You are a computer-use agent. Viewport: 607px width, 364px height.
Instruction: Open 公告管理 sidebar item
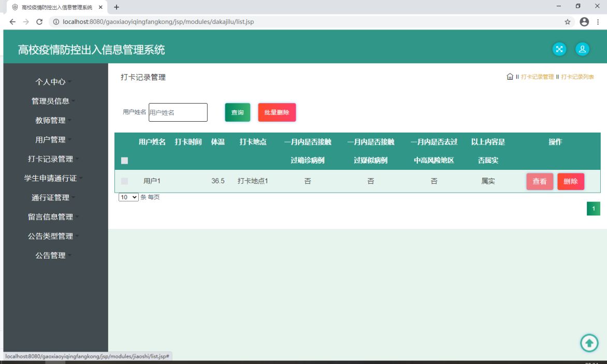click(x=50, y=256)
